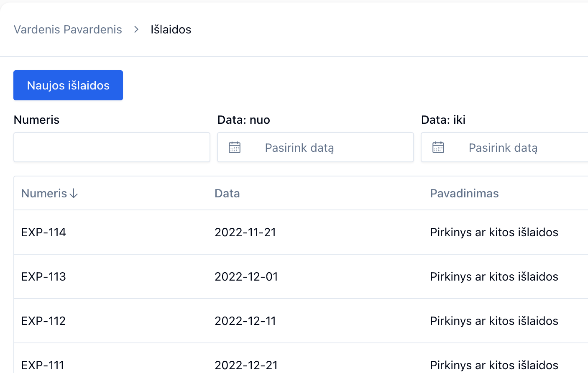Select the Išlaidos breadcrumb item
Image resolution: width=588 pixels, height=373 pixels.
click(x=170, y=29)
